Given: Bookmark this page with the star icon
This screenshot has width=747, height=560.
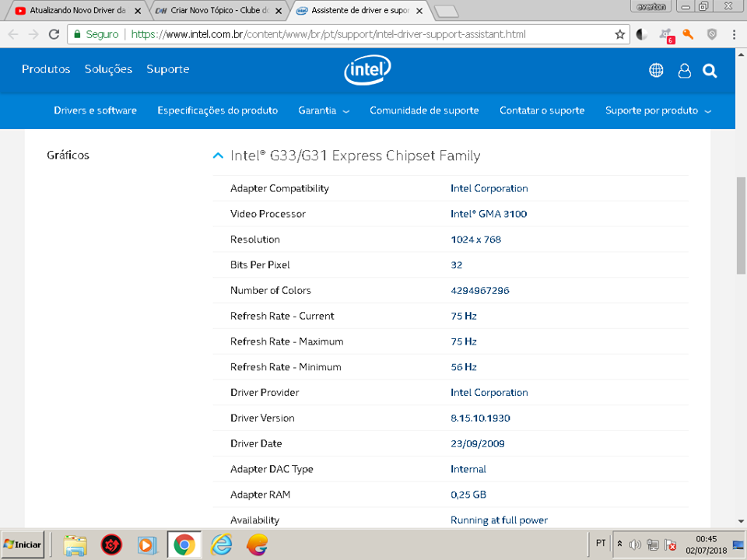Looking at the screenshot, I should tap(620, 34).
